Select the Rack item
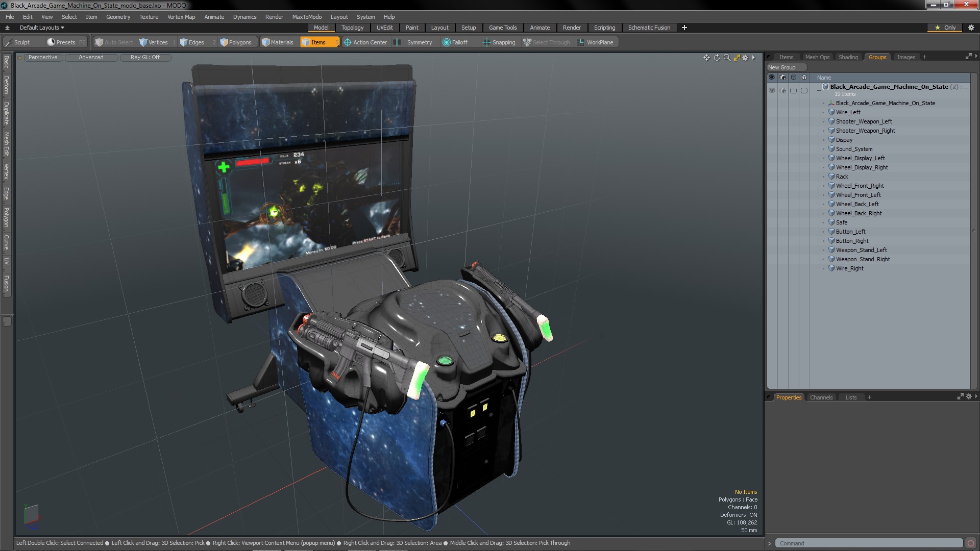Image resolution: width=980 pixels, height=551 pixels. click(842, 177)
